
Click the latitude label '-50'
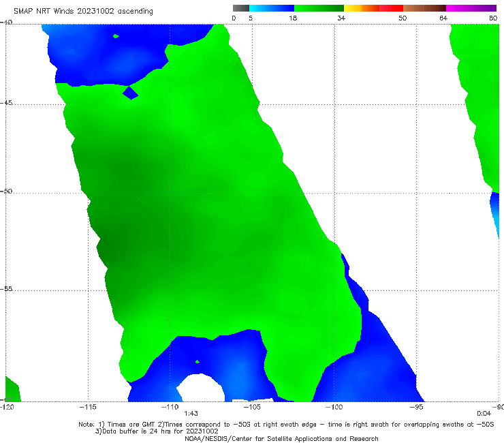pos(6,192)
